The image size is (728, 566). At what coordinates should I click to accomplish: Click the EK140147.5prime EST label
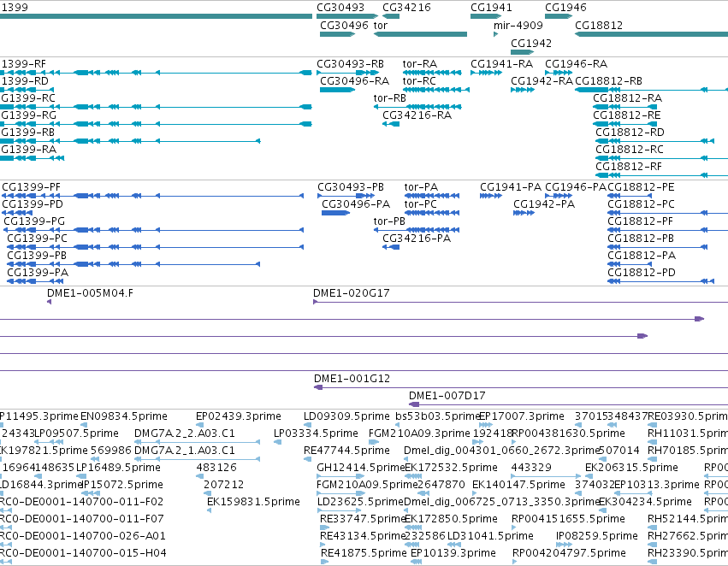point(518,485)
